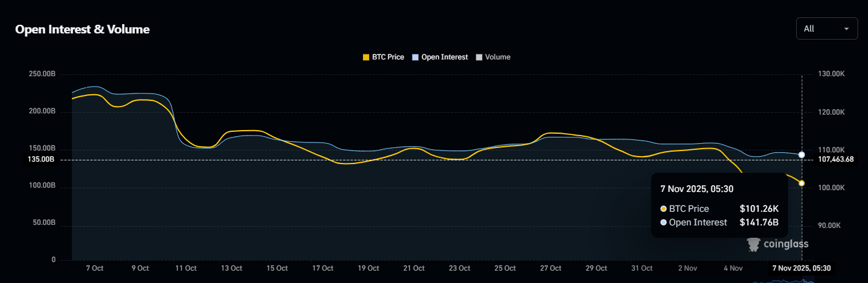Click the white dot in tooltip Open Interest row
Screen dimensions: 868x283
coord(664,222)
